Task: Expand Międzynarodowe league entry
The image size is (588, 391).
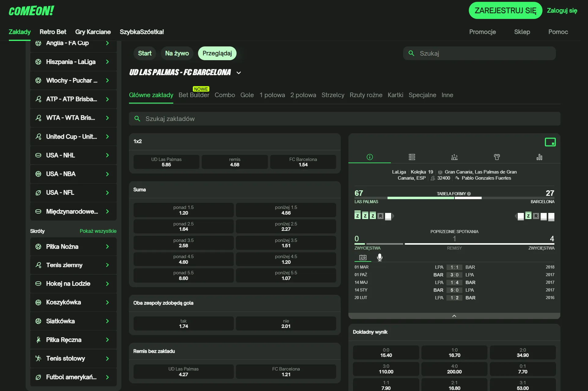Action: point(107,211)
